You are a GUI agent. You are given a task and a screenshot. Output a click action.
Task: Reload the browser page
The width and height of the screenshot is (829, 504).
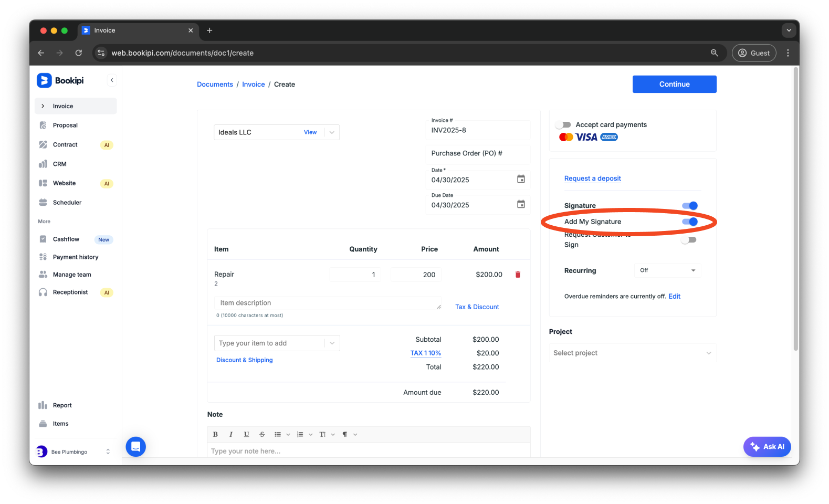[x=79, y=53]
